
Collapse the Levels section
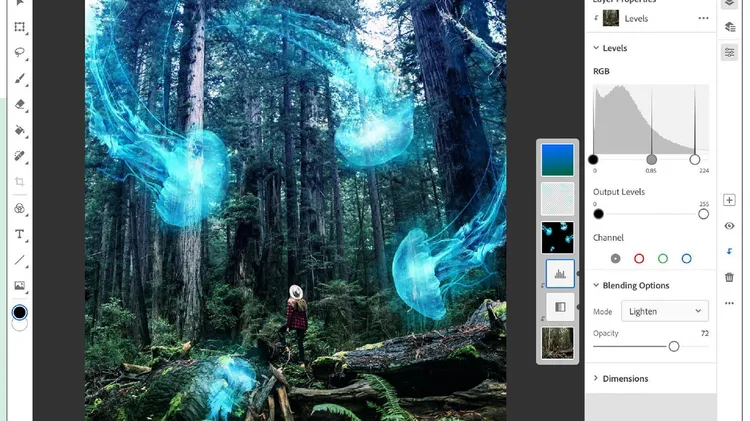point(596,48)
